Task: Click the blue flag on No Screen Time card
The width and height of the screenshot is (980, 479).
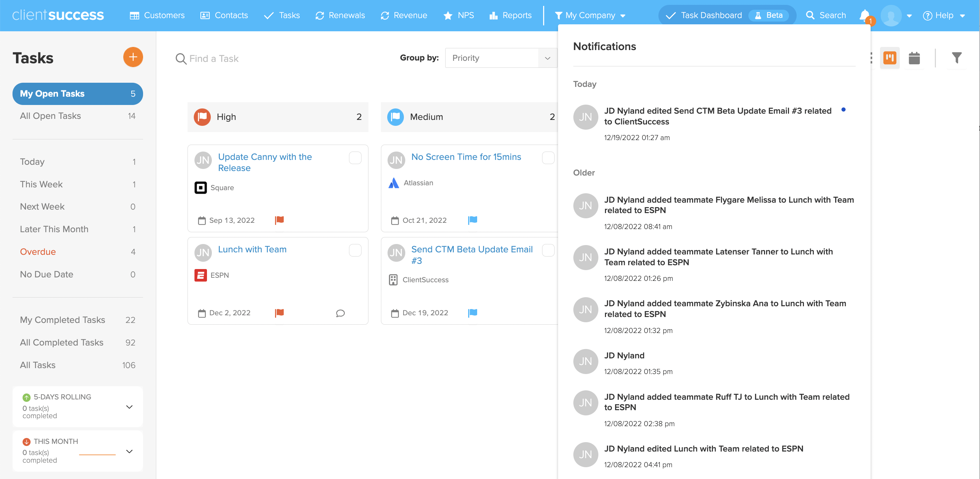Action: tap(473, 220)
